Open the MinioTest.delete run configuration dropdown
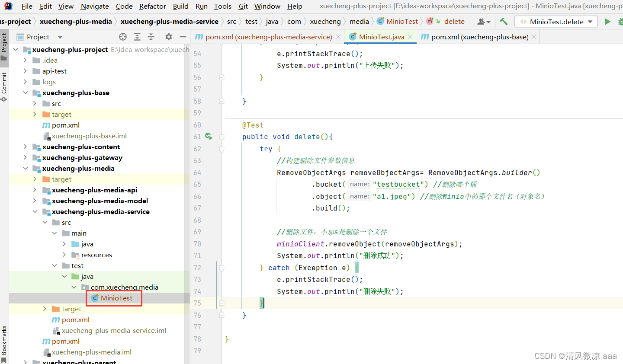This screenshot has height=364, width=623. [x=556, y=22]
